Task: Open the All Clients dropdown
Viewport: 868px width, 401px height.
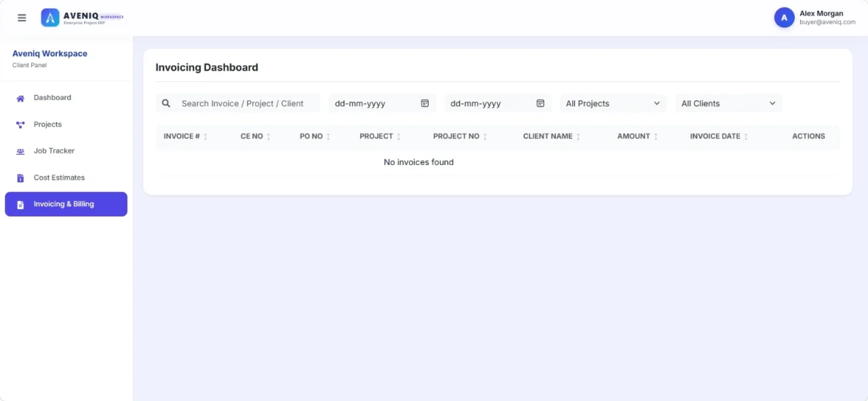Action: point(728,104)
